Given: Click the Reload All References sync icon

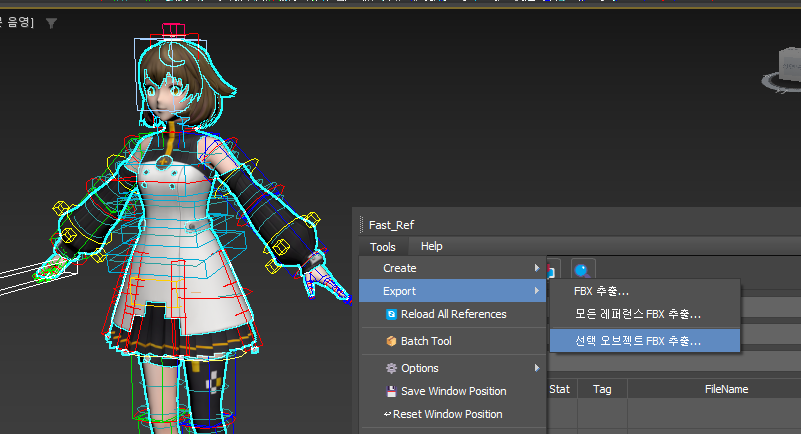Looking at the screenshot, I should pyautogui.click(x=392, y=314).
